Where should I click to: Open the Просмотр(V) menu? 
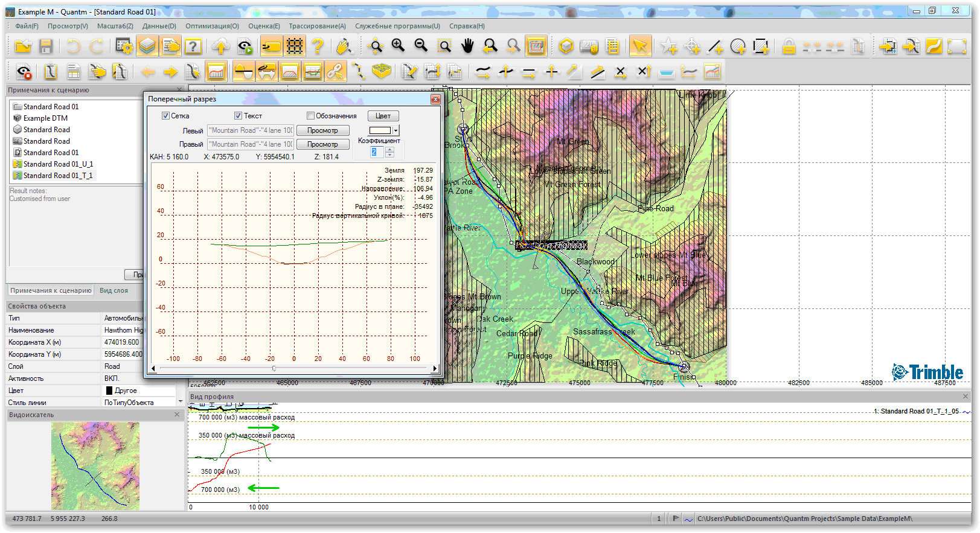click(68, 26)
